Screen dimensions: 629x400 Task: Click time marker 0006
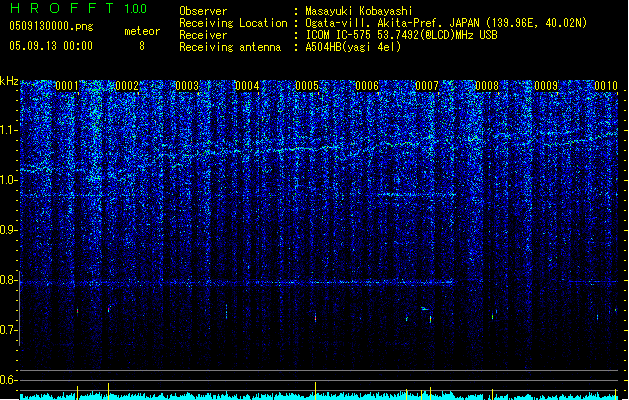[367, 85]
